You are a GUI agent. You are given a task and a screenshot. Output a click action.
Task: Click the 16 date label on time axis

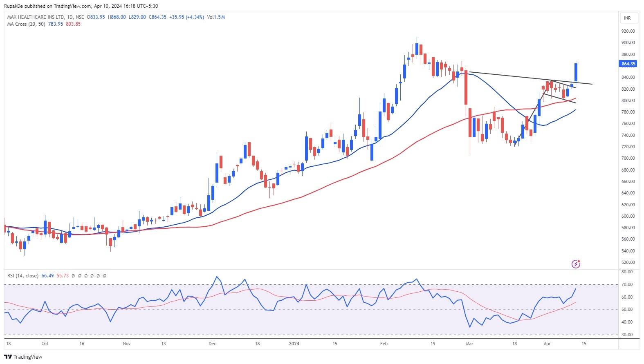[x=82, y=344]
